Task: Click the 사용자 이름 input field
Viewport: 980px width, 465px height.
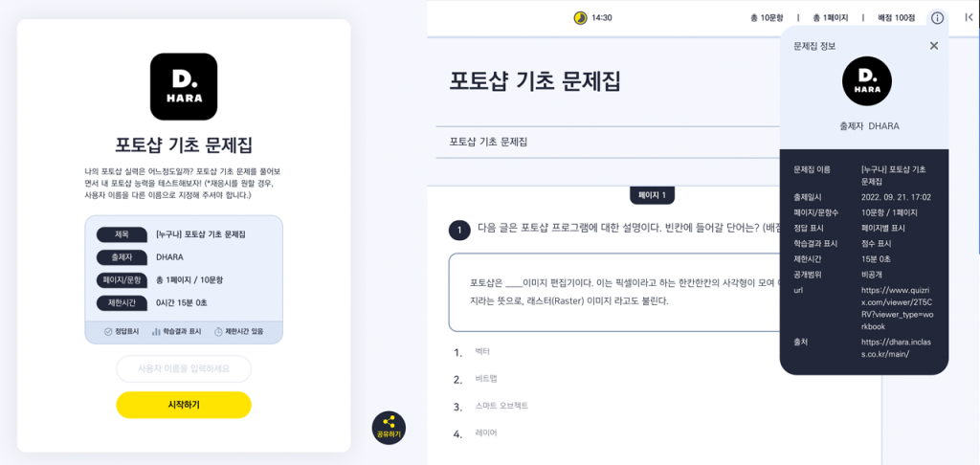Action: pyautogui.click(x=184, y=368)
